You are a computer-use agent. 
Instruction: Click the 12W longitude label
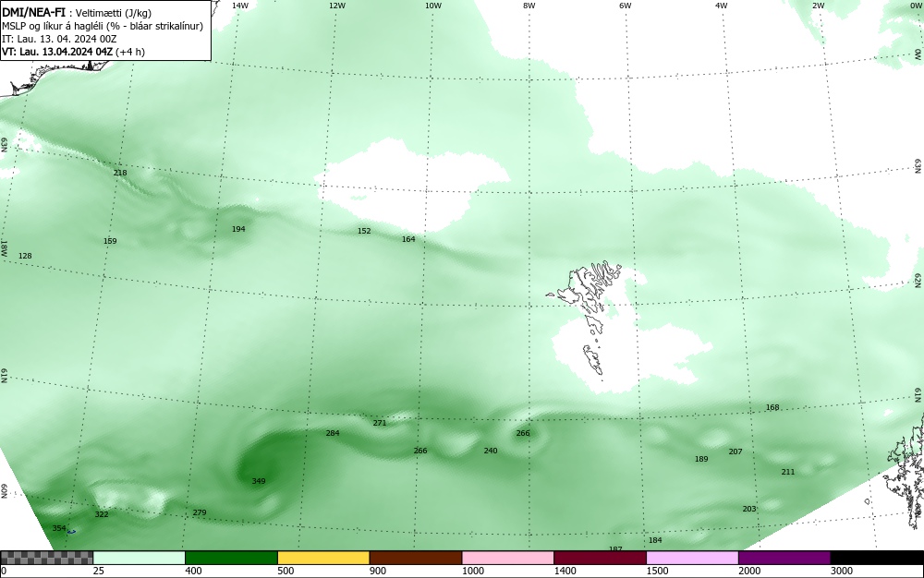336,6
